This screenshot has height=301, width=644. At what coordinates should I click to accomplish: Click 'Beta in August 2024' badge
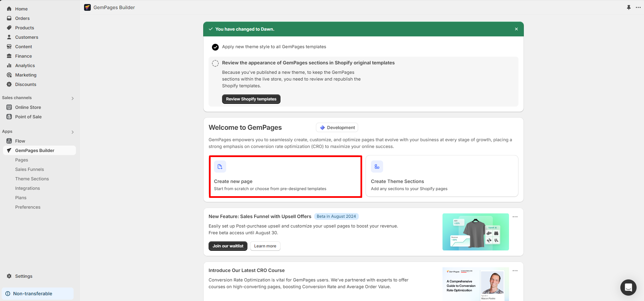point(336,216)
